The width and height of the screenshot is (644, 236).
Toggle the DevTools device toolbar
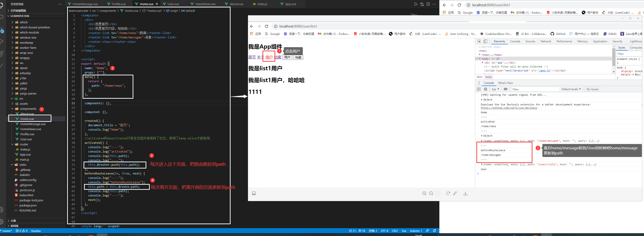coord(485,41)
